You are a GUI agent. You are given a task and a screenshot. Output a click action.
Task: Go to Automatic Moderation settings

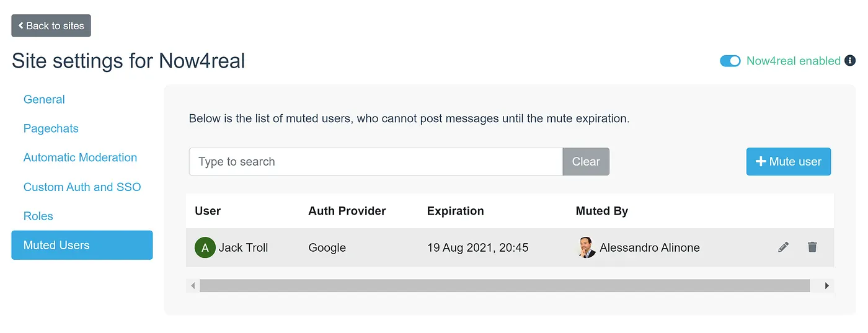pyautogui.click(x=80, y=158)
